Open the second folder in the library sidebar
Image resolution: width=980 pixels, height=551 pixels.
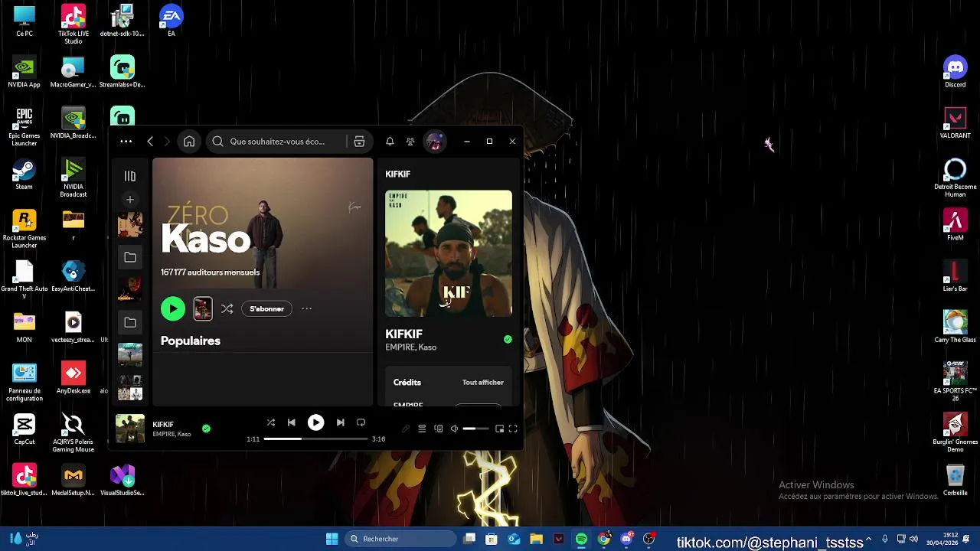click(x=130, y=323)
